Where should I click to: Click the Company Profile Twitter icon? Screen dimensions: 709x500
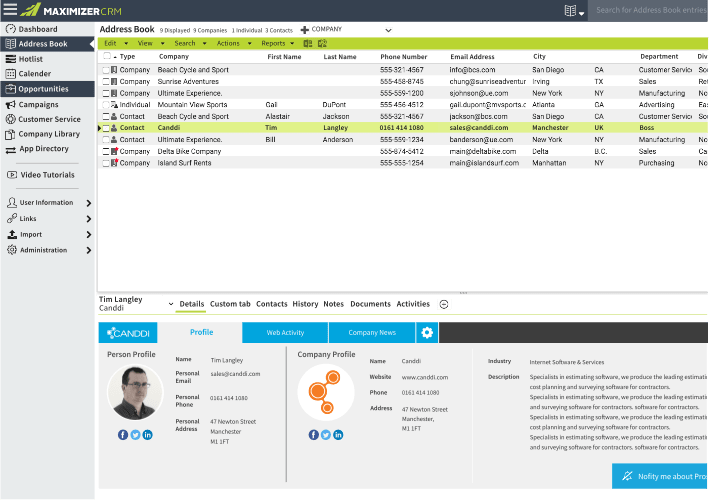click(326, 435)
